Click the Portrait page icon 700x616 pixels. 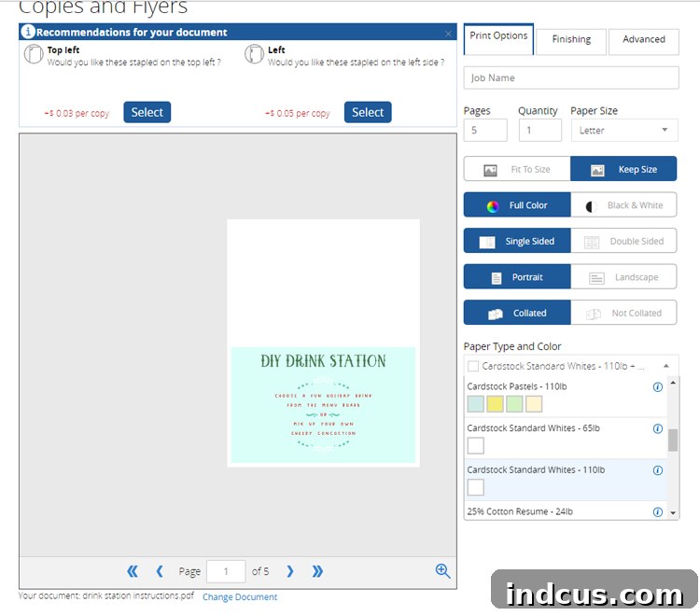point(496,278)
